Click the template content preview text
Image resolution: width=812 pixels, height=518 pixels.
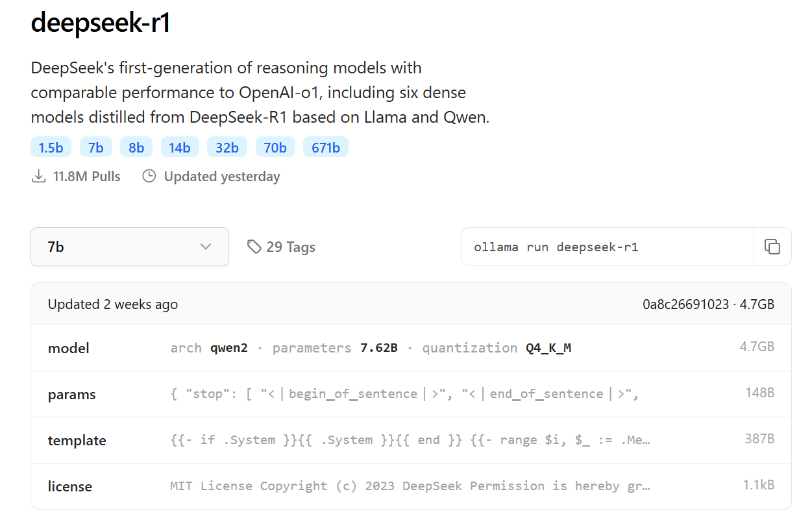tap(410, 440)
